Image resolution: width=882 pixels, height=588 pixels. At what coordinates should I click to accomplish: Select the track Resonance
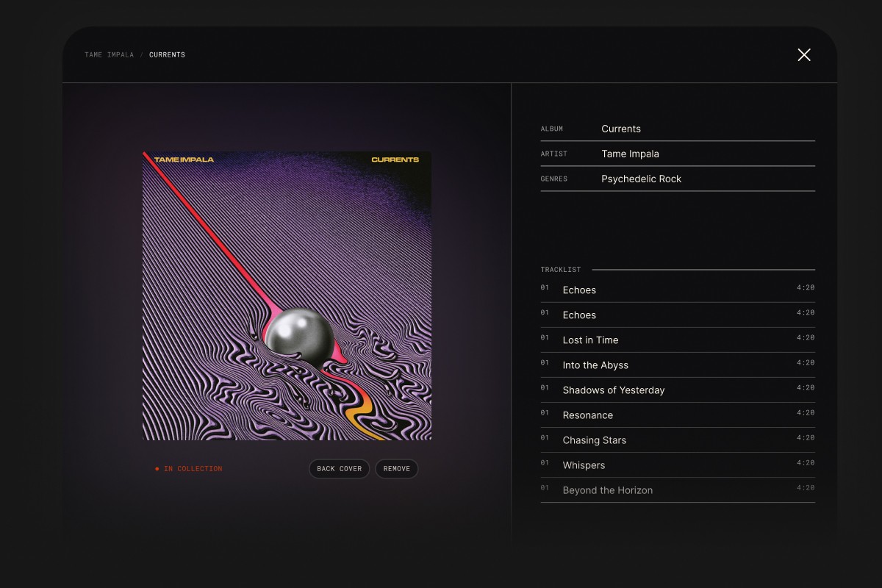click(x=588, y=415)
